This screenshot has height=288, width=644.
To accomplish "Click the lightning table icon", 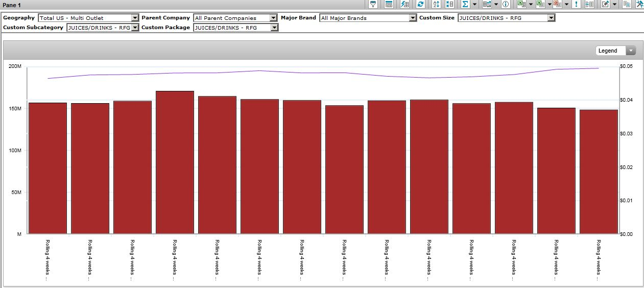I will coord(404,4).
